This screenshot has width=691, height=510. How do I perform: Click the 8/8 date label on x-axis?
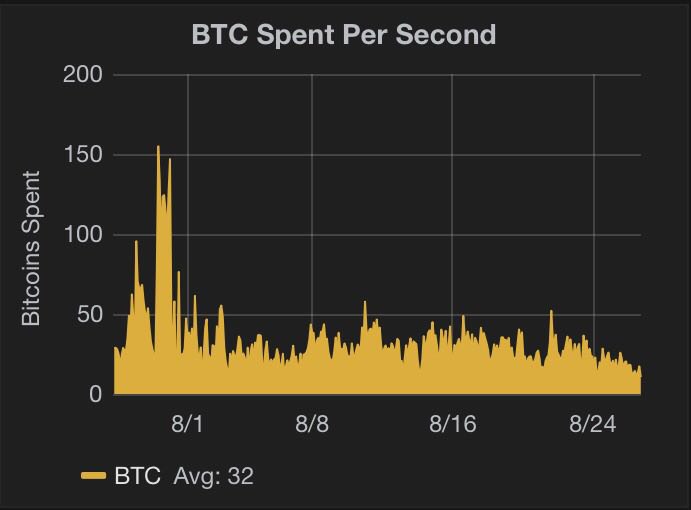(x=312, y=423)
